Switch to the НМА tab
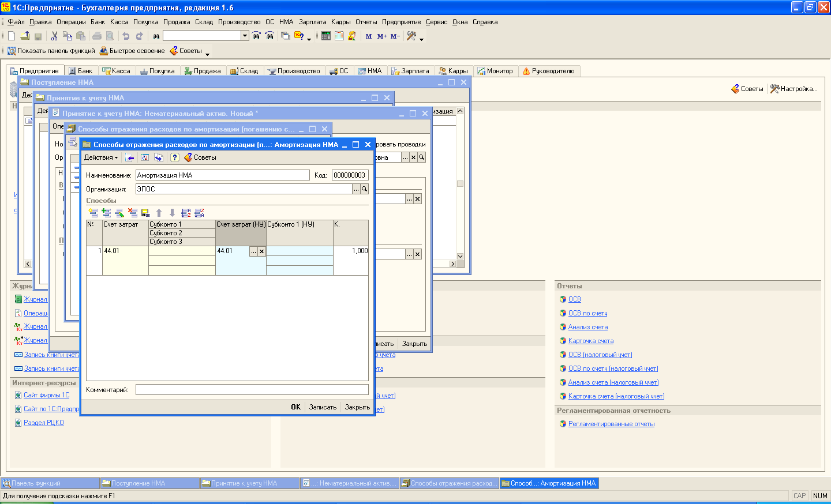The height and width of the screenshot is (504, 831). point(370,71)
